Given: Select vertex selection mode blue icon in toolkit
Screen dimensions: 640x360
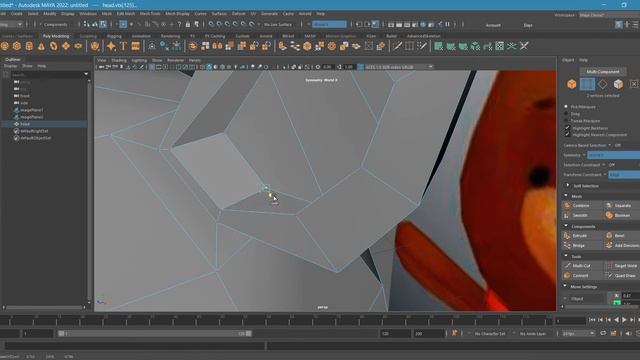Looking at the screenshot, I should [587, 84].
